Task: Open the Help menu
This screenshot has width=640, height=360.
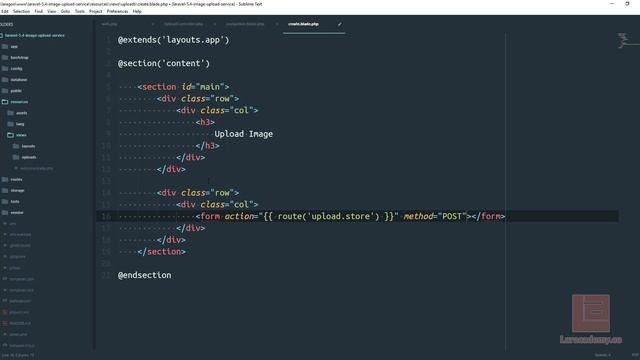Action: coord(137,11)
